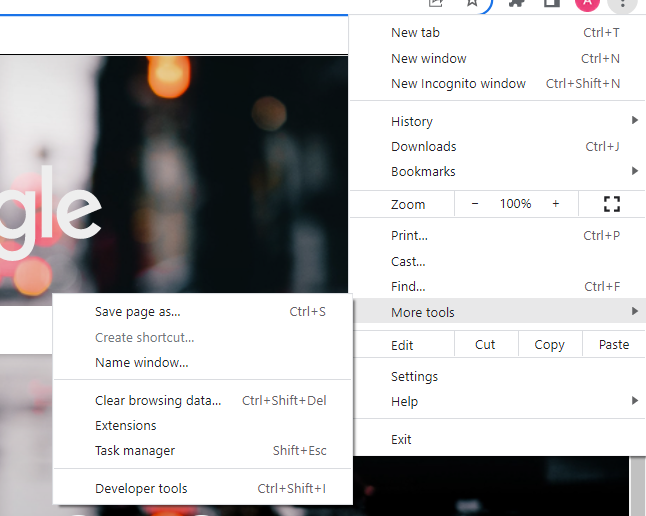
Task: Choose Exit to quit Chrome
Action: [497, 440]
